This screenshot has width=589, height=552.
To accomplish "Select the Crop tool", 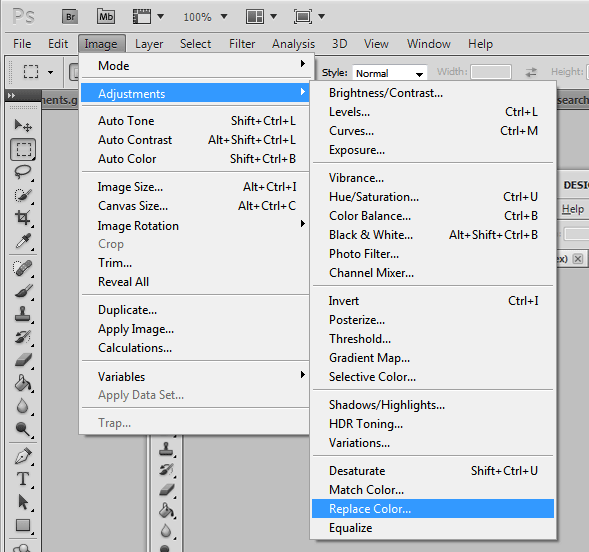I will point(23,218).
